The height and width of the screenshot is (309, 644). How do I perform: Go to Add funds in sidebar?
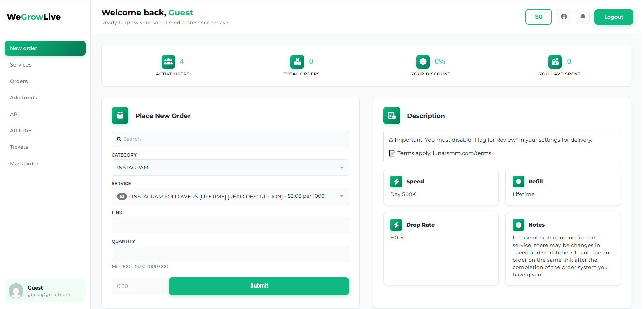pos(23,98)
